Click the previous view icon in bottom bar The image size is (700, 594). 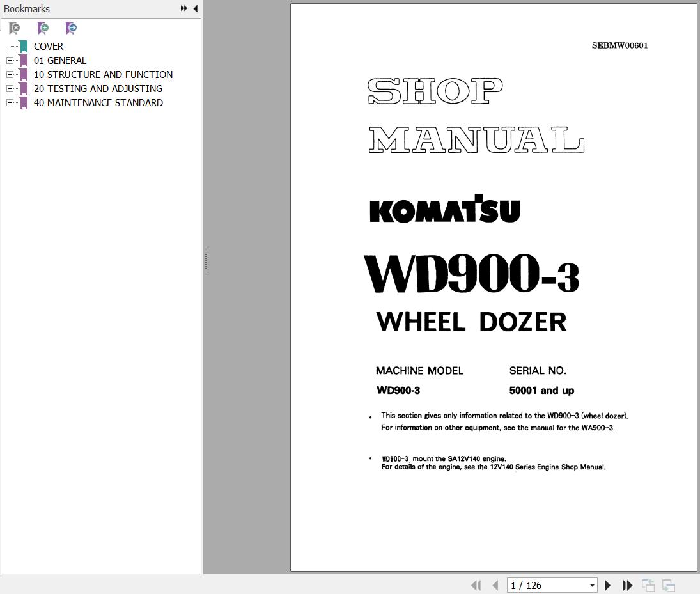(648, 585)
